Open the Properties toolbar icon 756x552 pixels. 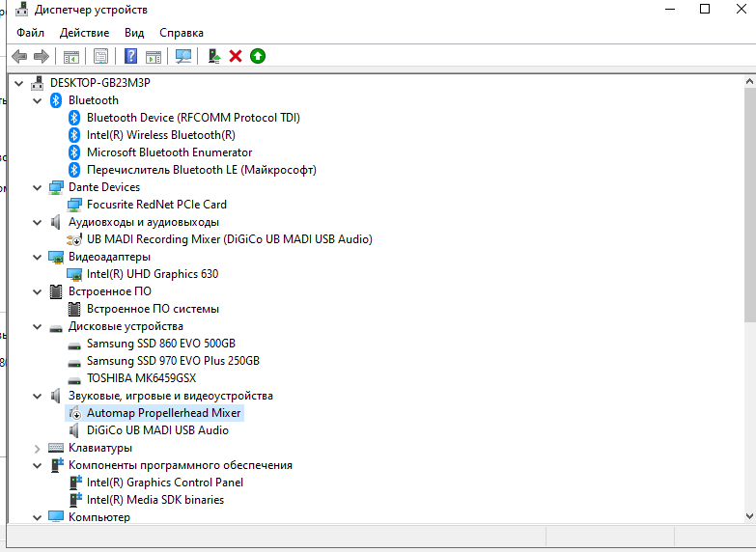click(100, 56)
